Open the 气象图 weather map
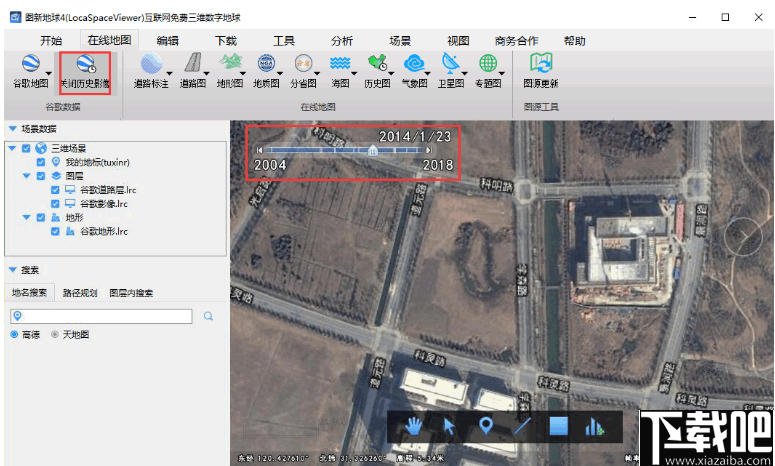 point(414,72)
